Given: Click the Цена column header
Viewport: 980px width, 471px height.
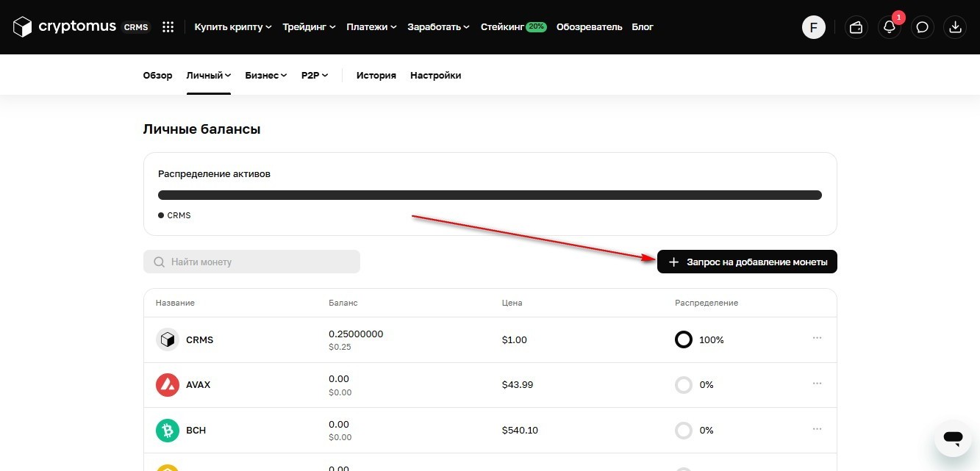Looking at the screenshot, I should (x=512, y=303).
